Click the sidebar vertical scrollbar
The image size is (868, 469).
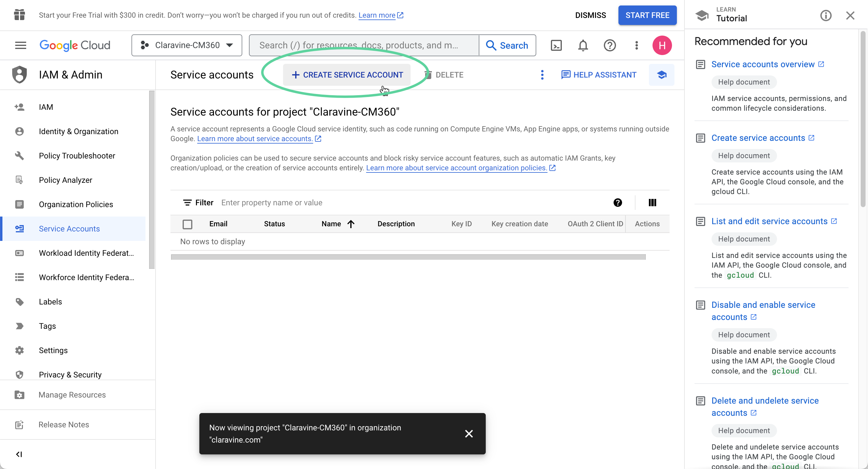pyautogui.click(x=152, y=180)
